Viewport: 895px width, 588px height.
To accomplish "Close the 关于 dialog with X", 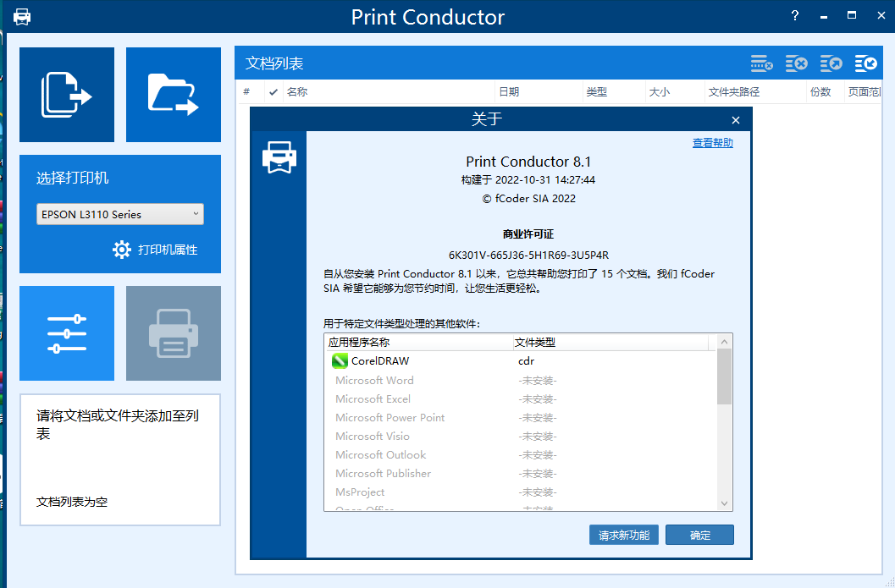I will 736,120.
